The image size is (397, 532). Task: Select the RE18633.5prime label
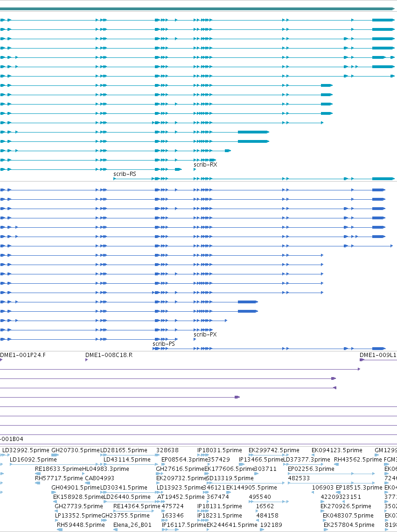pos(58,469)
